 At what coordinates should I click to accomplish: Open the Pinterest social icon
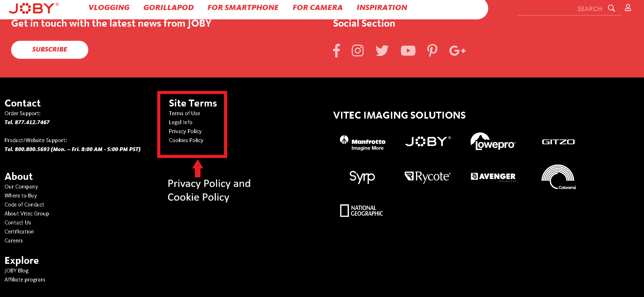coord(432,50)
